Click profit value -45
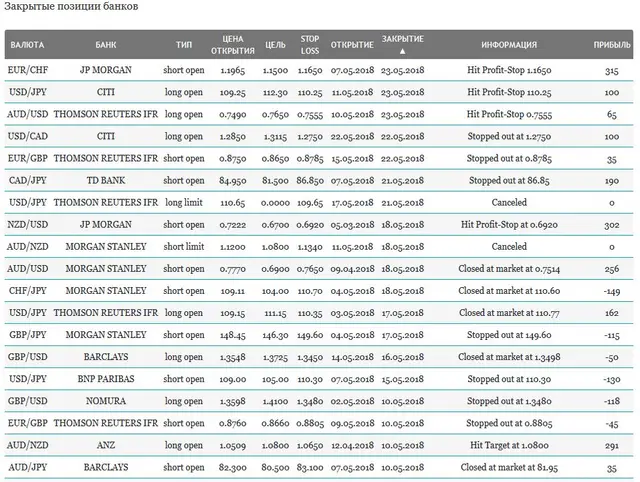 click(611, 423)
